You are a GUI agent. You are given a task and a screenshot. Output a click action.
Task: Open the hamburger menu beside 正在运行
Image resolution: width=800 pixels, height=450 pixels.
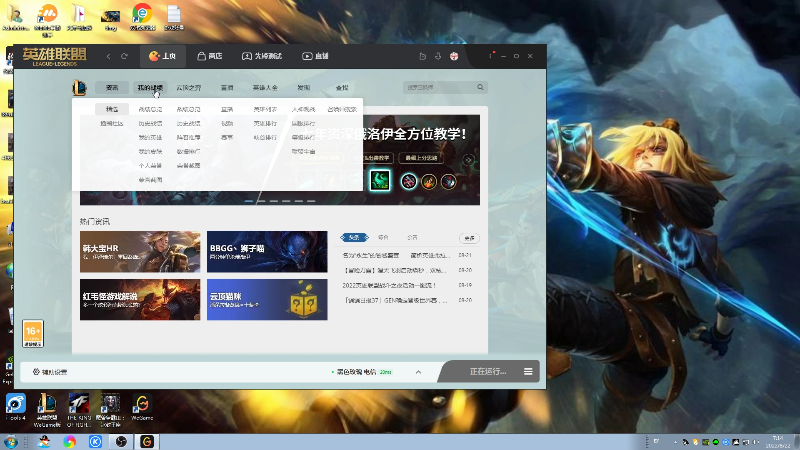click(528, 371)
